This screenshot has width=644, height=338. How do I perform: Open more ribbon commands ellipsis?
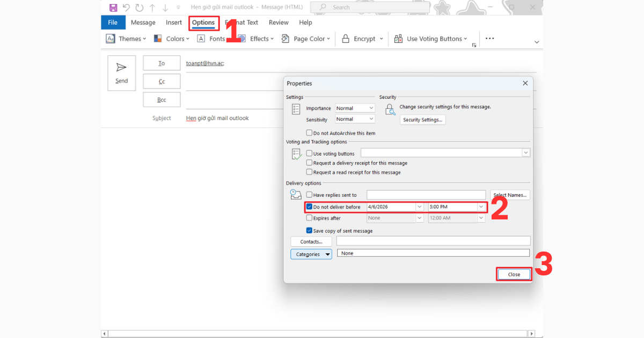489,39
